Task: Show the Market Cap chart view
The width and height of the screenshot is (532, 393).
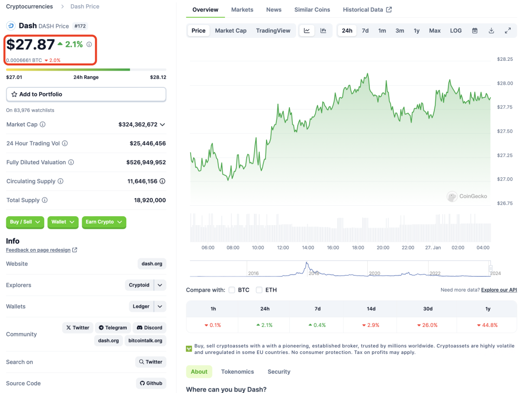Action: click(x=231, y=31)
